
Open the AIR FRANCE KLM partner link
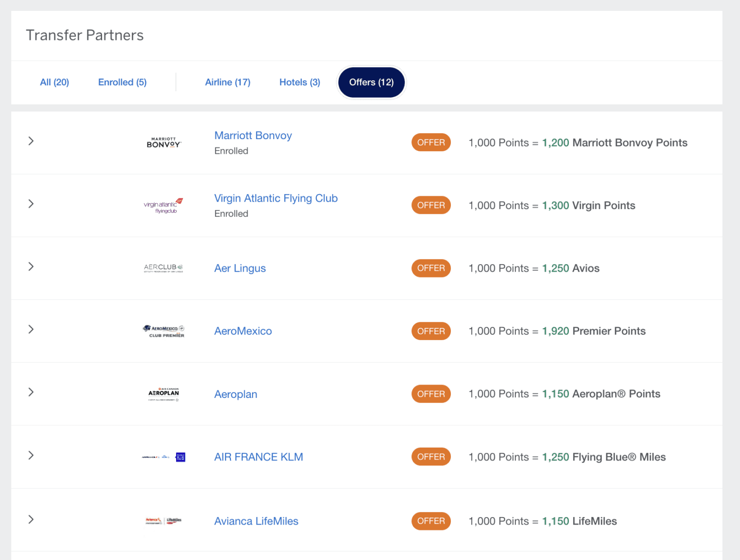pyautogui.click(x=259, y=457)
